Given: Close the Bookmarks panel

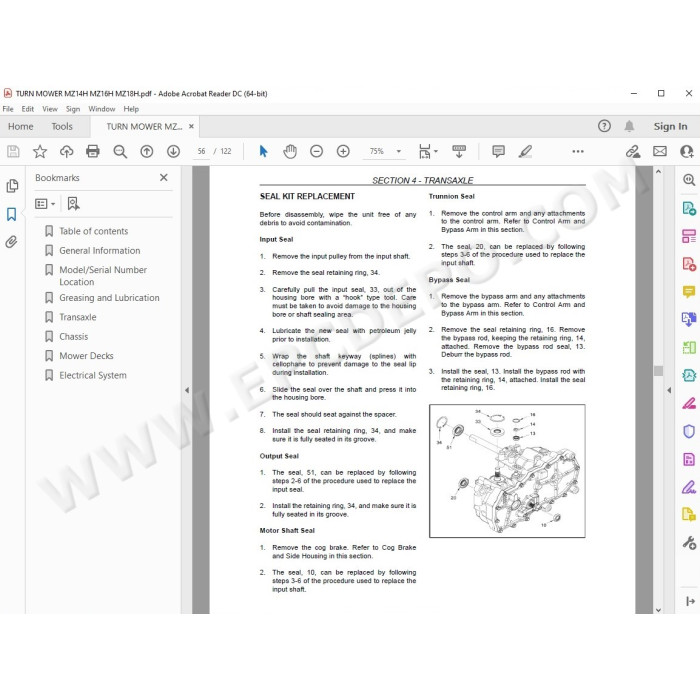Looking at the screenshot, I should coord(164,178).
